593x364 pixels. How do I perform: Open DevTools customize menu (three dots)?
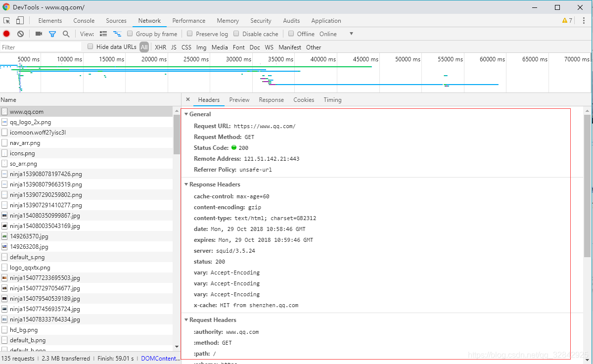coord(584,21)
